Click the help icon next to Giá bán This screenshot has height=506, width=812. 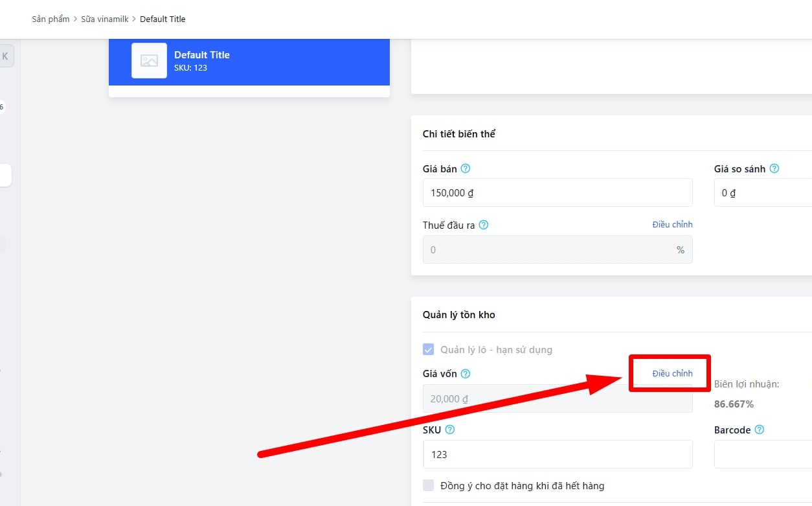(465, 168)
